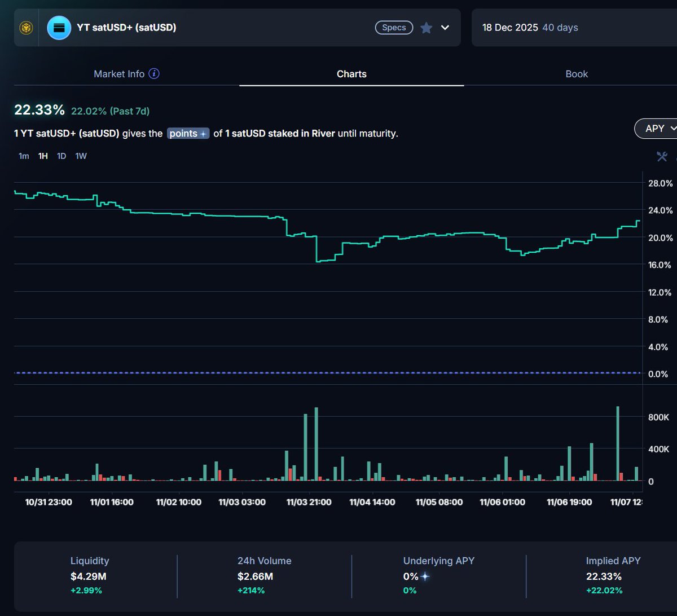
Task: Favorite the market with the star icon
Action: [x=427, y=28]
